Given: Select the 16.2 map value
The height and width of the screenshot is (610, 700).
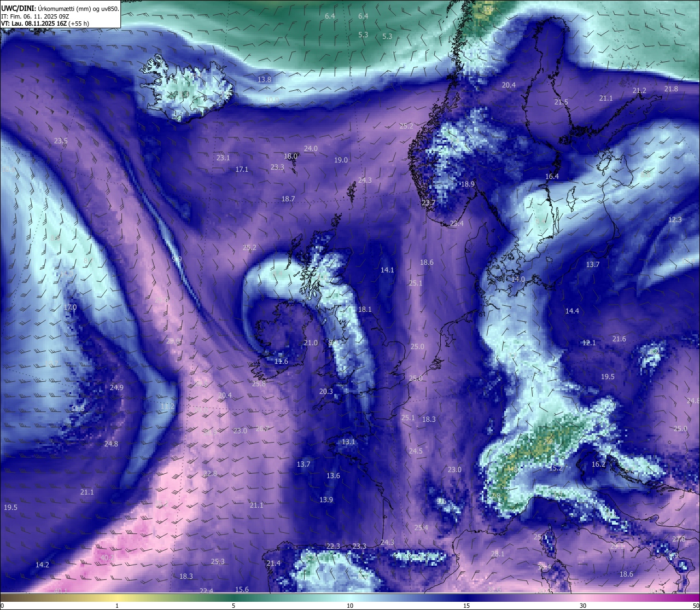Looking at the screenshot, I should [599, 464].
